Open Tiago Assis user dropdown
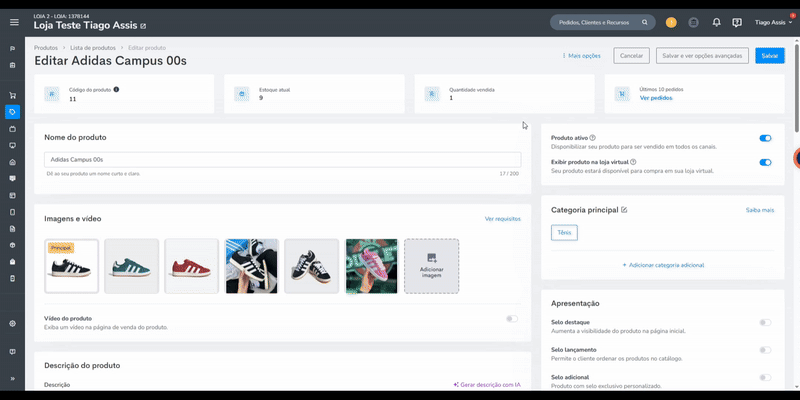The width and height of the screenshot is (800, 400). tap(773, 22)
